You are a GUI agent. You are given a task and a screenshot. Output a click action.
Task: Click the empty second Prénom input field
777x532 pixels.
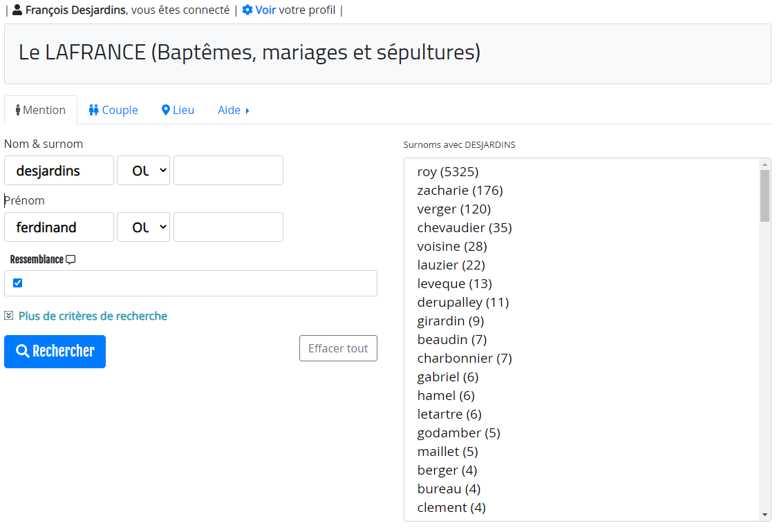point(228,227)
